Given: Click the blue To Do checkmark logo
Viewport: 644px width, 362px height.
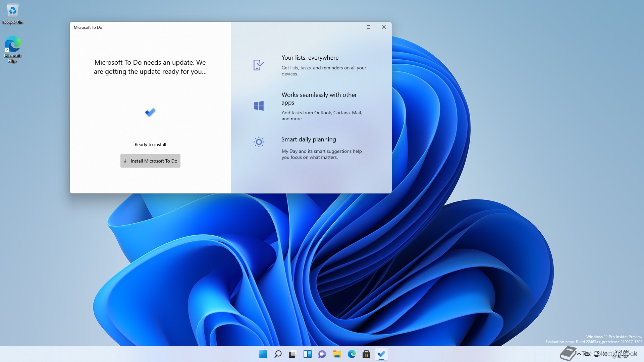Looking at the screenshot, I should (x=150, y=112).
